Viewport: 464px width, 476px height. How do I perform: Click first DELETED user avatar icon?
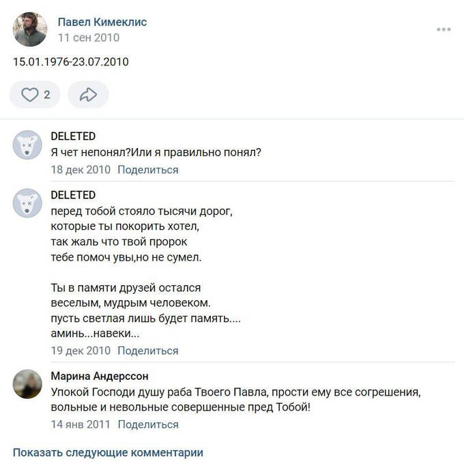tap(27, 145)
